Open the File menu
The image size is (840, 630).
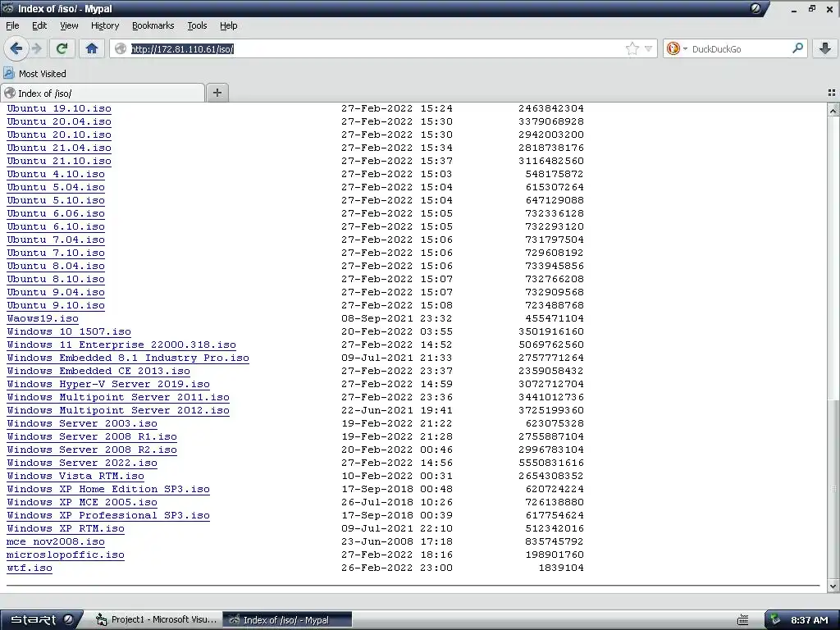click(x=12, y=25)
